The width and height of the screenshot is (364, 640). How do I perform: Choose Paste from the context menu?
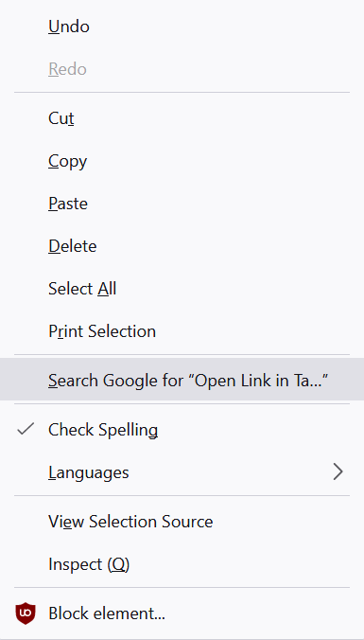click(x=182, y=204)
